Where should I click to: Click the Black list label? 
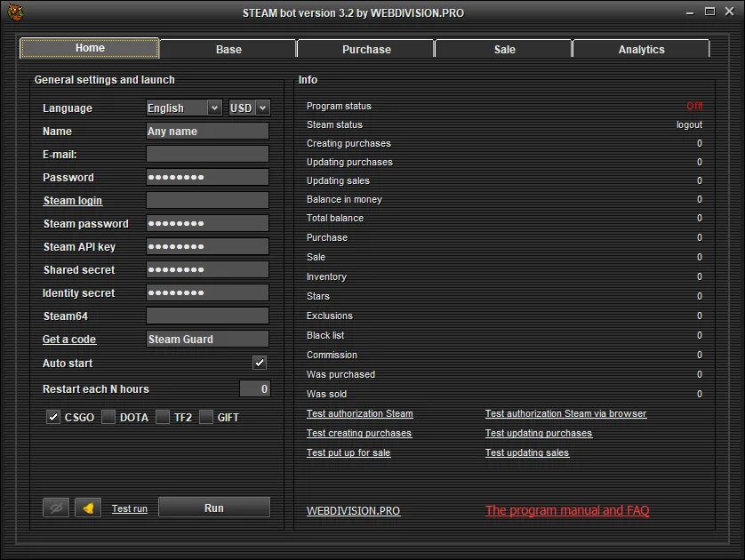[325, 335]
